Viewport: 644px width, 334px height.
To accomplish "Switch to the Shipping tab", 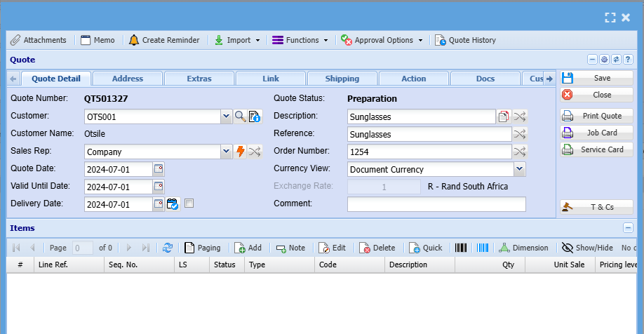I will point(342,79).
